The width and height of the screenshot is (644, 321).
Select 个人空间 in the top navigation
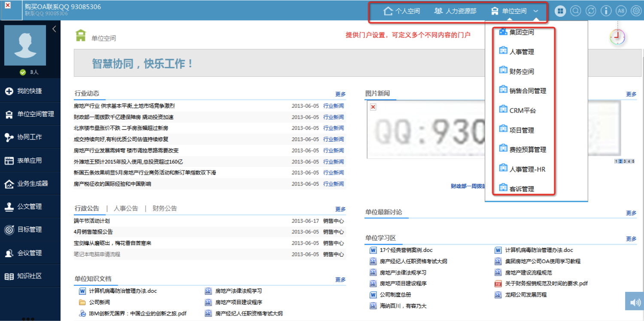(x=402, y=11)
